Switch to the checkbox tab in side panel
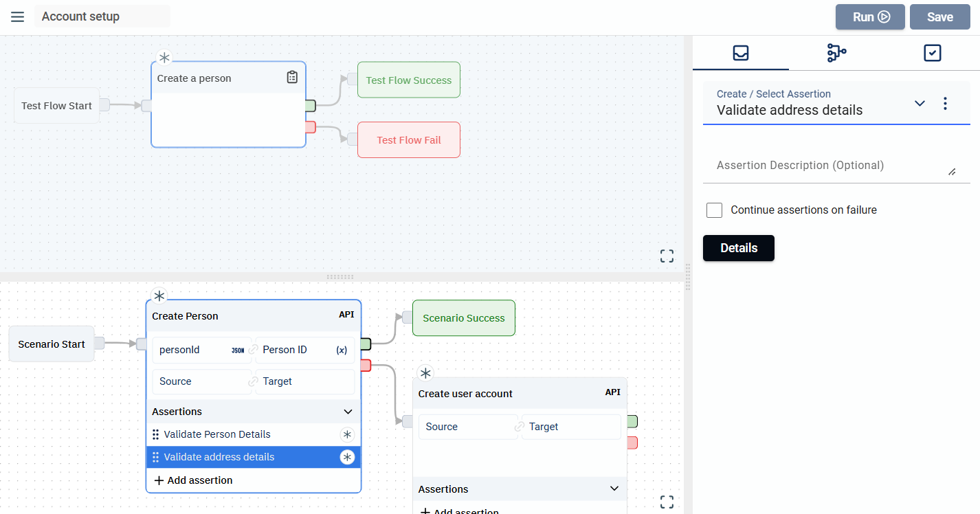Viewport: 980px width, 514px height. (x=932, y=53)
